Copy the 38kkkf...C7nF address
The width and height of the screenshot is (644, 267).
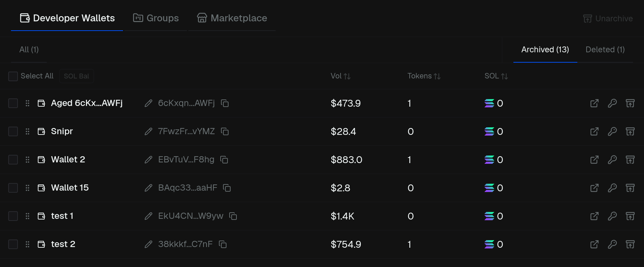[x=223, y=244]
